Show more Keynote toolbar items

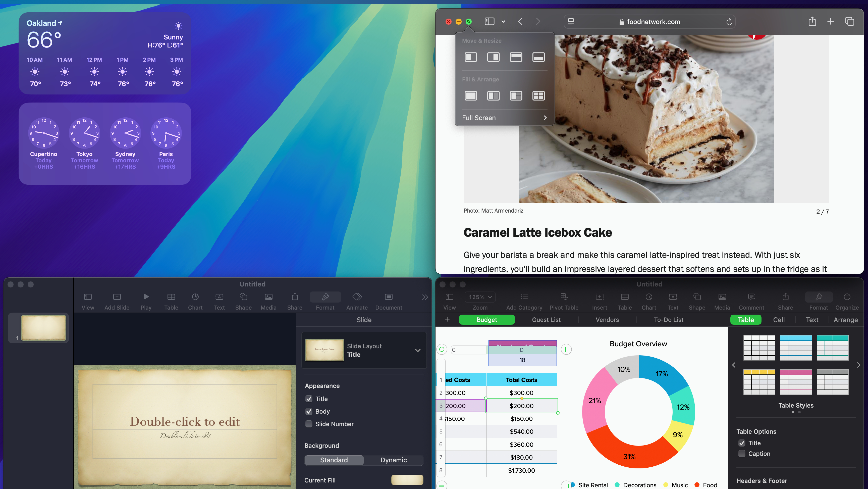pos(425,297)
